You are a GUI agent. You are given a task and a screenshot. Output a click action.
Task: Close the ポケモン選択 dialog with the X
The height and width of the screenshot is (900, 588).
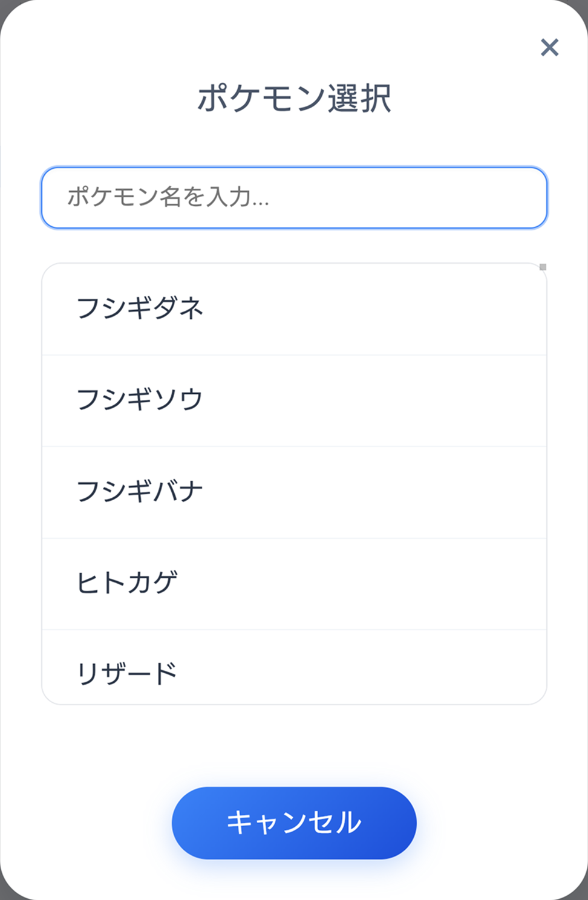(549, 48)
